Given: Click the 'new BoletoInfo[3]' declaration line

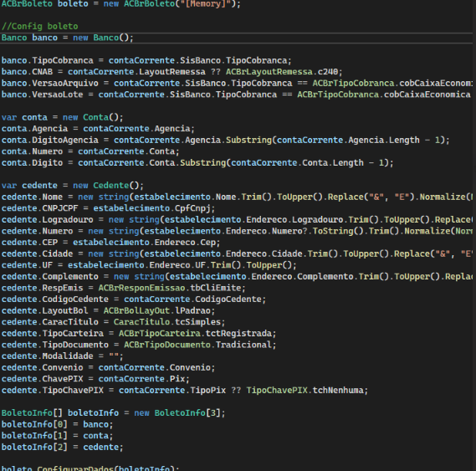Looking at the screenshot, I should click(113, 413).
